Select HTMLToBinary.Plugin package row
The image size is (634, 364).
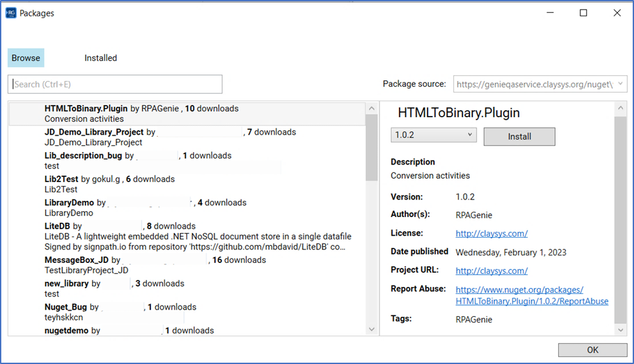coord(187,113)
